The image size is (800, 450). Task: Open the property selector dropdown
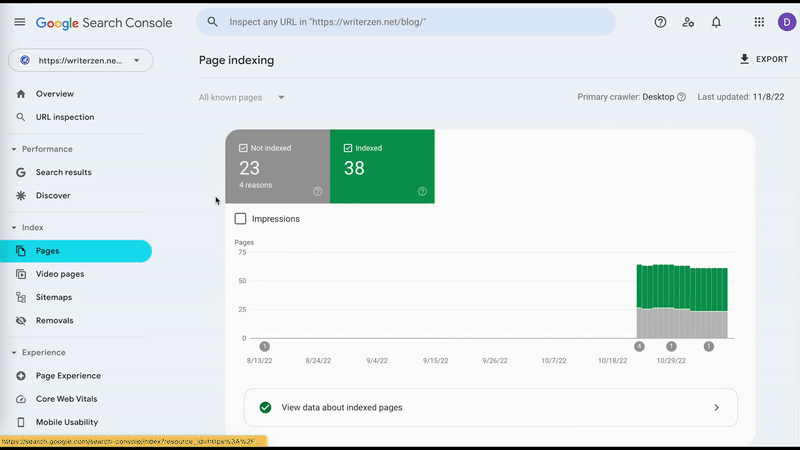pyautogui.click(x=81, y=60)
